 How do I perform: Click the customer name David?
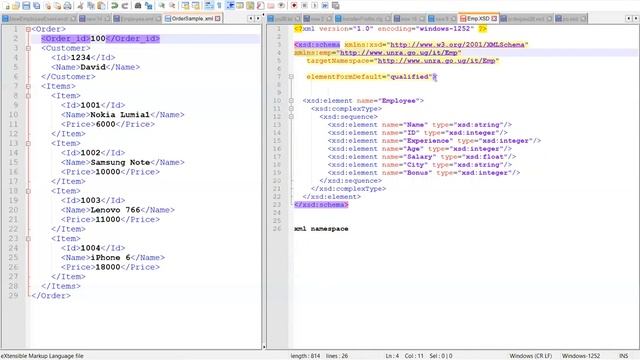pos(93,67)
